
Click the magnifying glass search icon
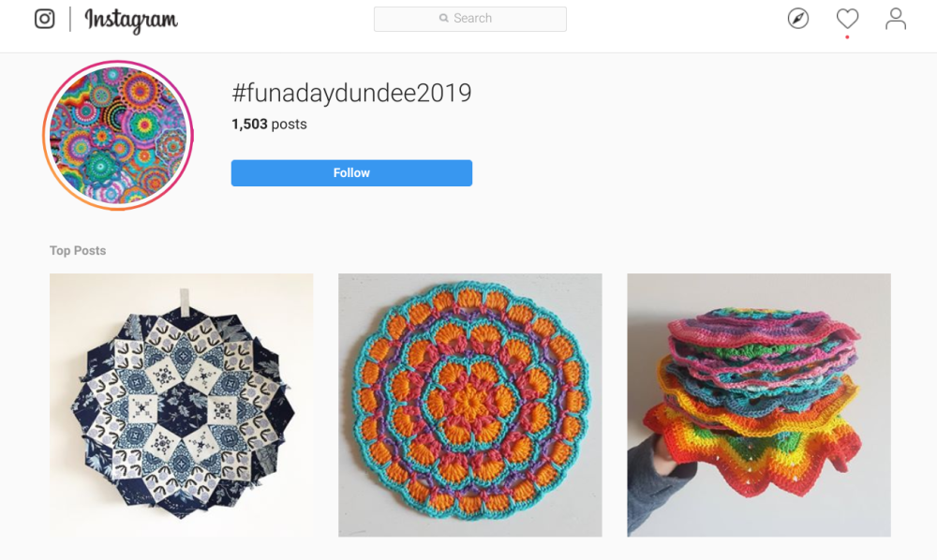(444, 19)
